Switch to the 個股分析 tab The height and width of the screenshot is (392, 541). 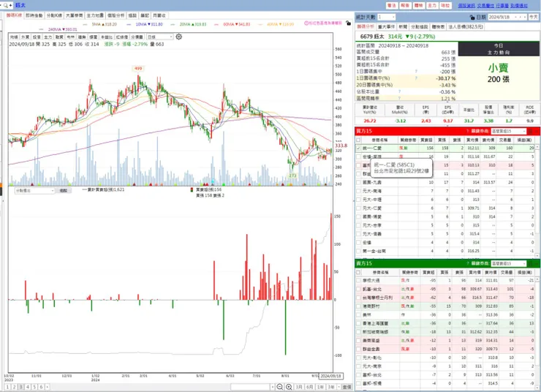(x=116, y=15)
